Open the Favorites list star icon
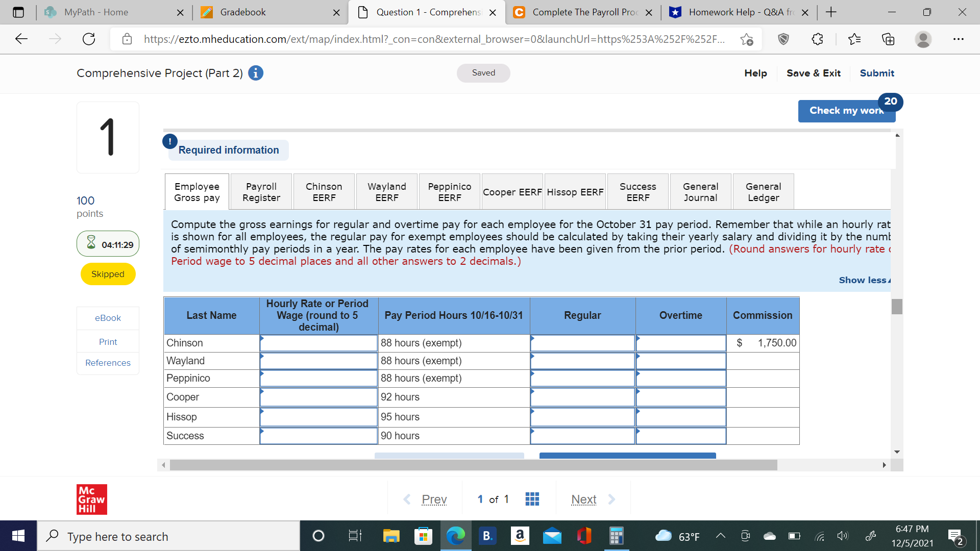Viewport: 980px width, 551px height. tap(855, 39)
